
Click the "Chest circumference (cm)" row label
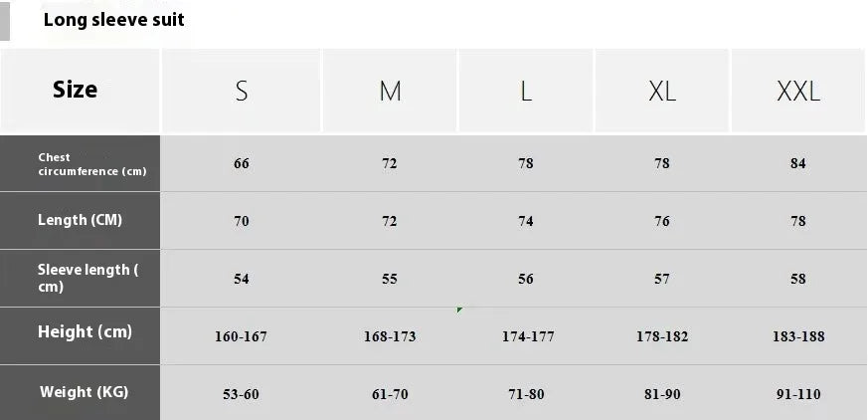[x=91, y=164]
